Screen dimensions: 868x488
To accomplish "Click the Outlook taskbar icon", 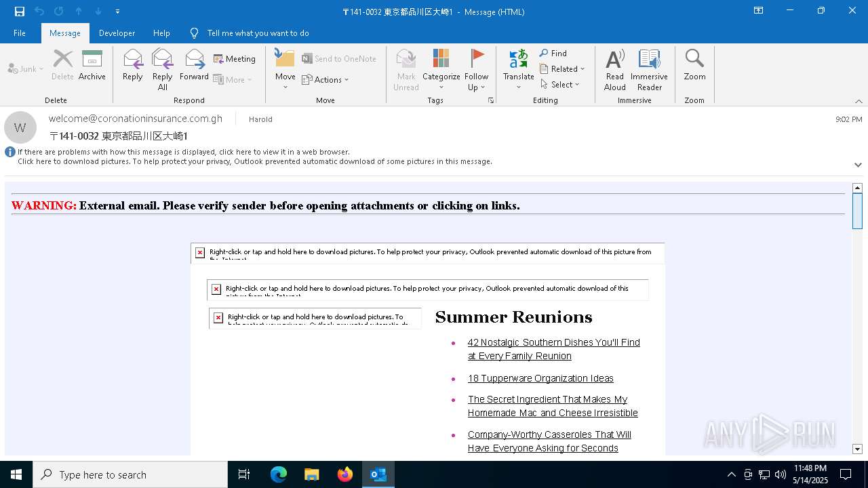I will pos(378,474).
